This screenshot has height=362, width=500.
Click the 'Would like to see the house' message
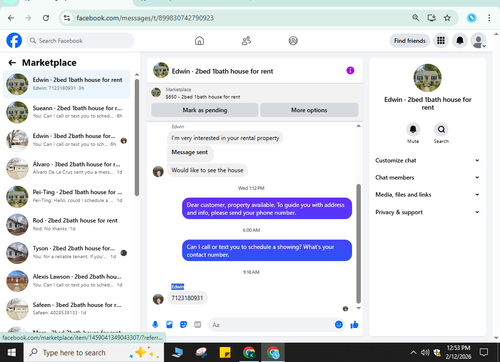[207, 170]
